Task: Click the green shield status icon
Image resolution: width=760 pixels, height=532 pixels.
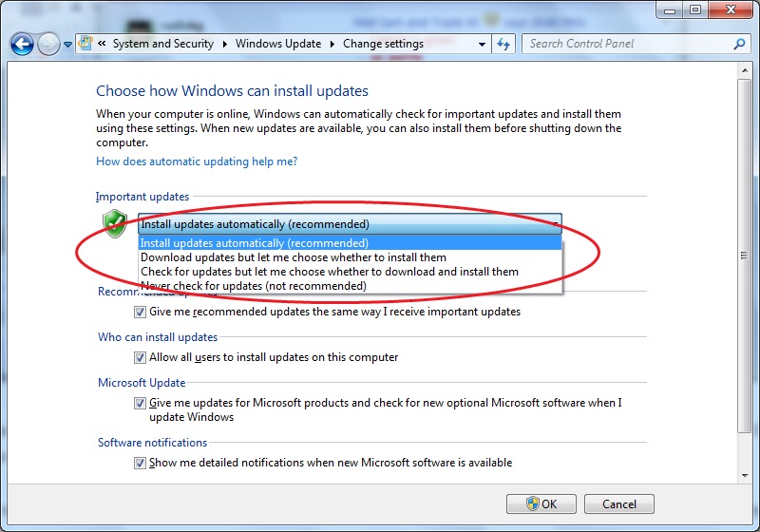Action: tap(115, 223)
